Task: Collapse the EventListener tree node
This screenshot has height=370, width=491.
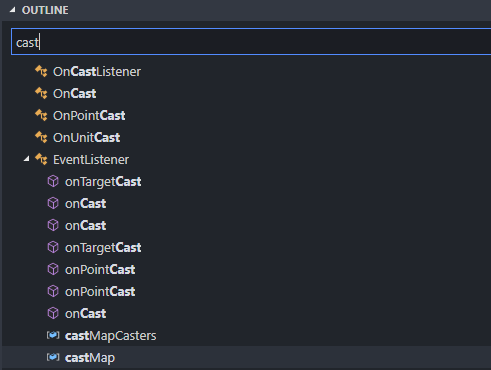Action: tap(27, 159)
